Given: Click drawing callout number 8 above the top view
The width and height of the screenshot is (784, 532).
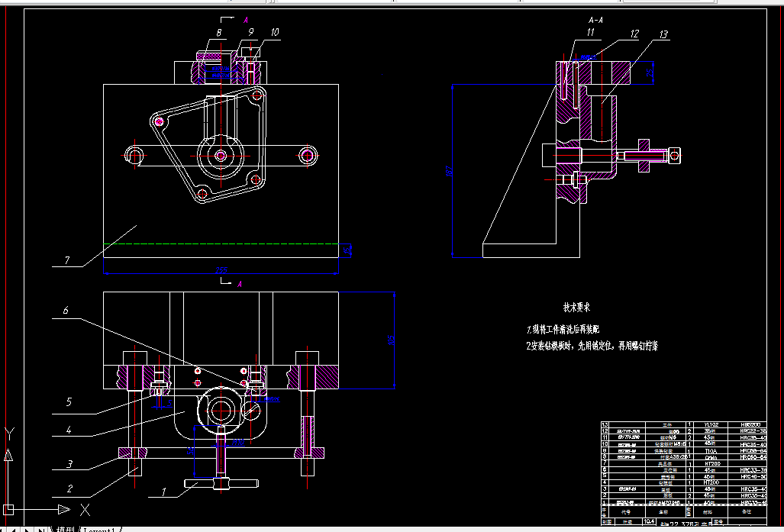Looking at the screenshot, I should pos(218,33).
